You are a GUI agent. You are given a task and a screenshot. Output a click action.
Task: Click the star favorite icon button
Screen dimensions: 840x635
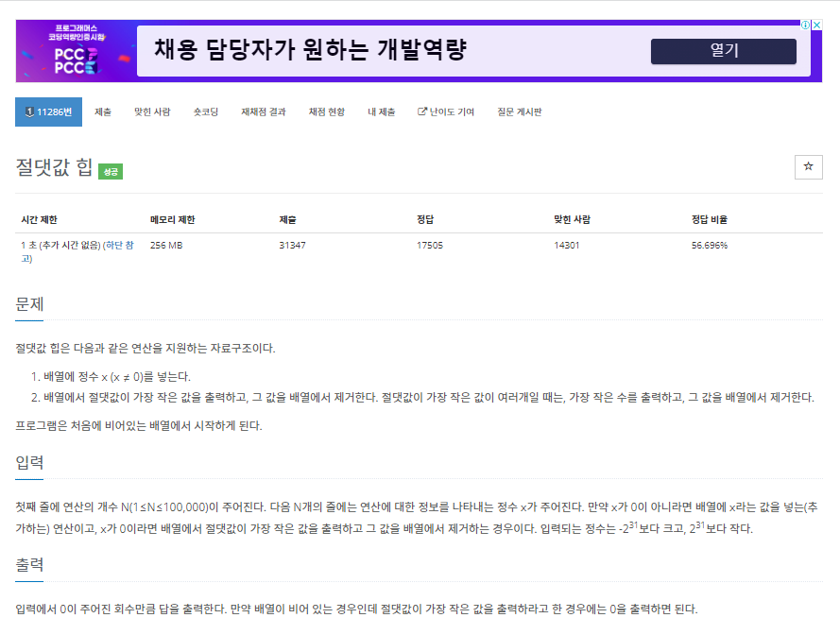(x=808, y=167)
